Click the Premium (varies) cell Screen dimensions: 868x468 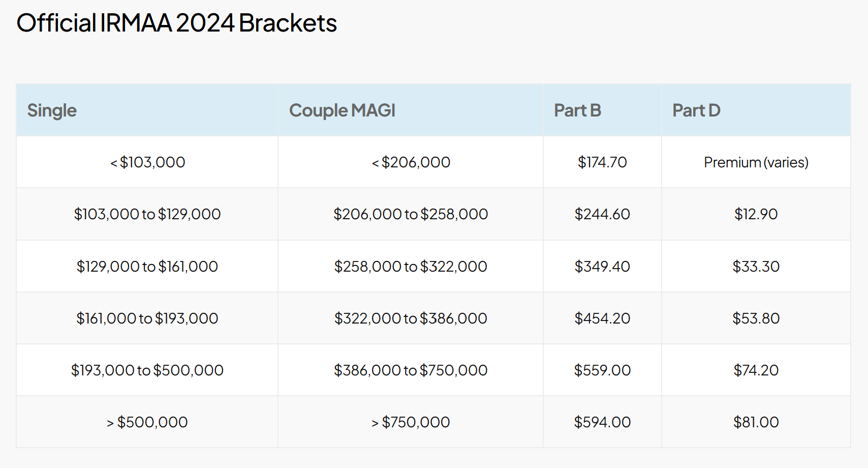click(756, 162)
